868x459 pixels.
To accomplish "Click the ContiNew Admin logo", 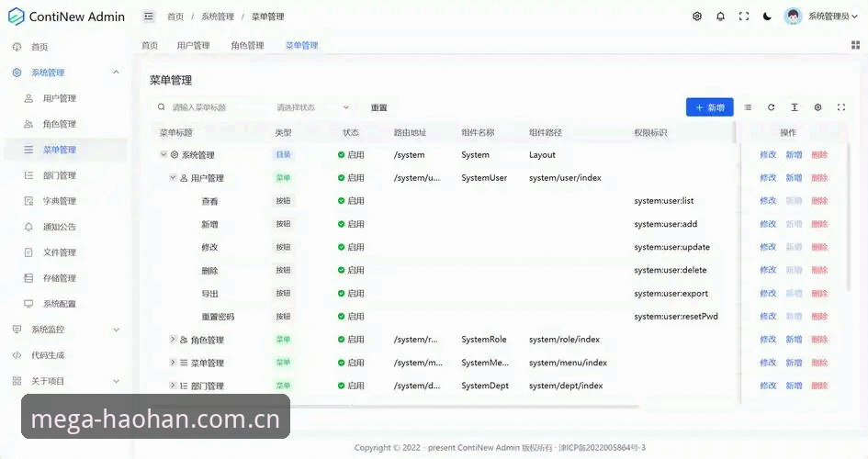I will [66, 17].
